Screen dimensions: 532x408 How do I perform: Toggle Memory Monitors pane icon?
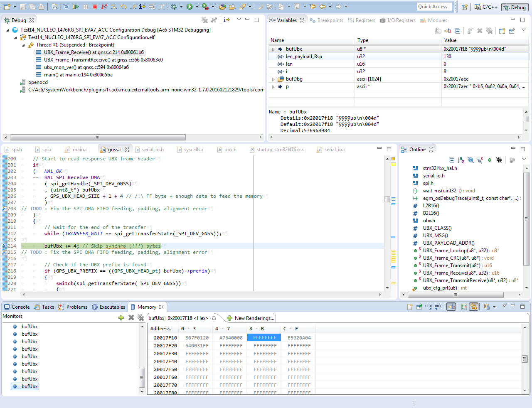pos(451,307)
